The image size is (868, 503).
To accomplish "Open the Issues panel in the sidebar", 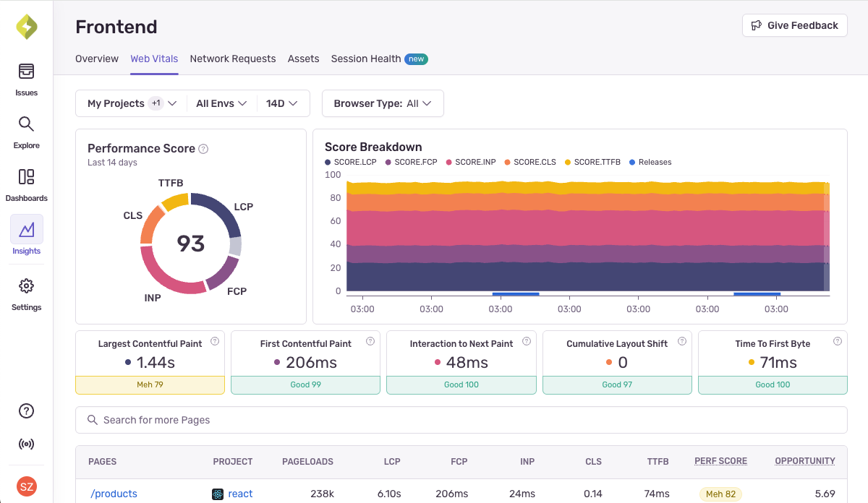I will click(x=26, y=79).
